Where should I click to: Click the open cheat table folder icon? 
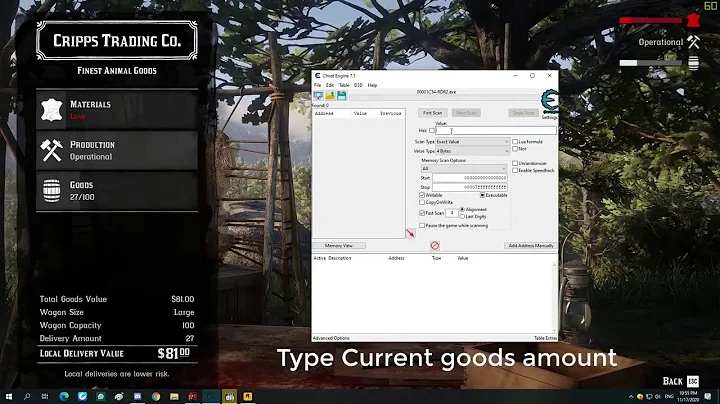coord(330,95)
